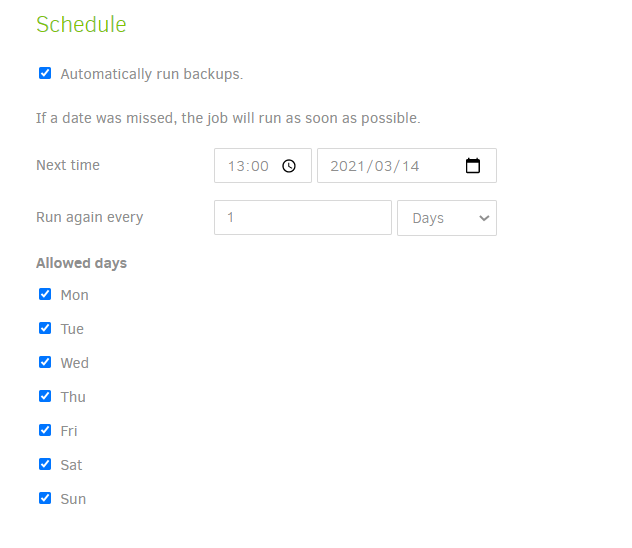The height and width of the screenshot is (548, 632).
Task: Uncheck the Sun allowed day
Action: (x=45, y=498)
